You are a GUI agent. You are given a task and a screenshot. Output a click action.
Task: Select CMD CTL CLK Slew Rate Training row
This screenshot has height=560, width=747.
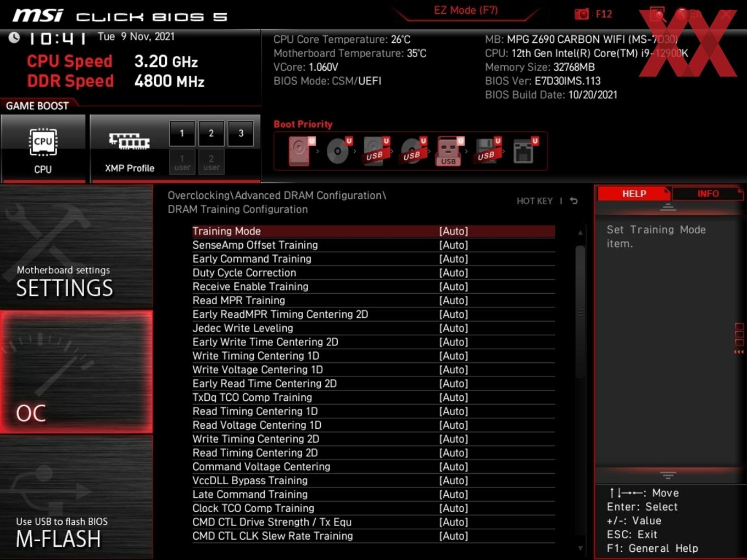(x=374, y=536)
